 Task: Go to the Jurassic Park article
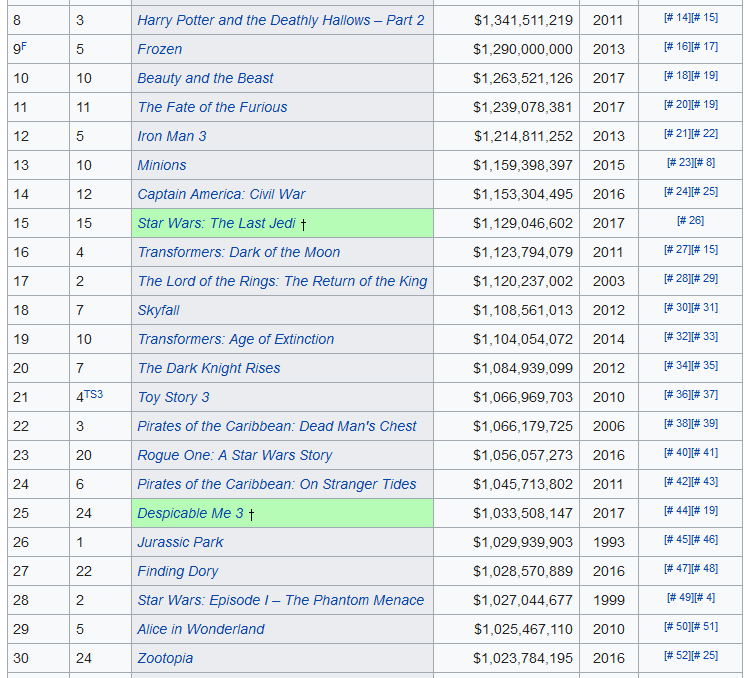[180, 542]
